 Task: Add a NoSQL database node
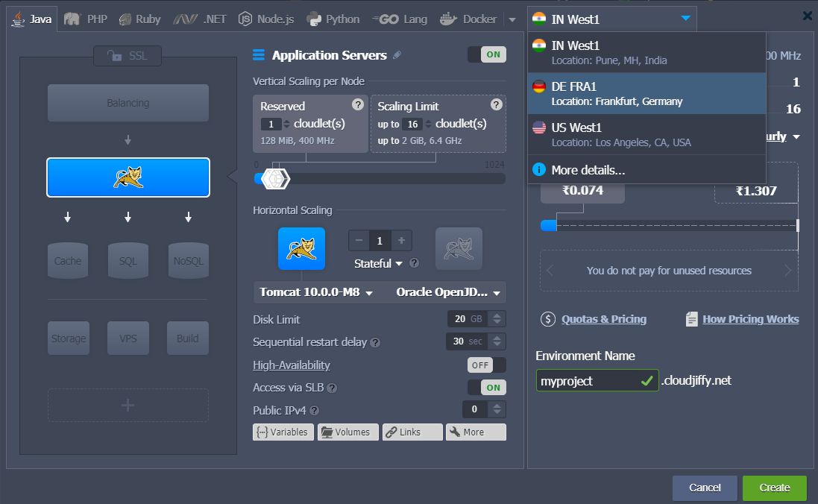point(189,260)
